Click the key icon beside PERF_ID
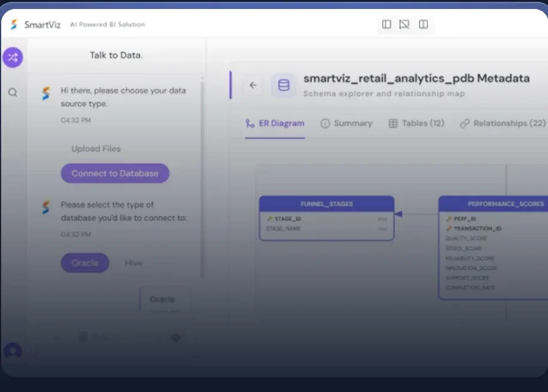548x392 pixels. point(449,218)
